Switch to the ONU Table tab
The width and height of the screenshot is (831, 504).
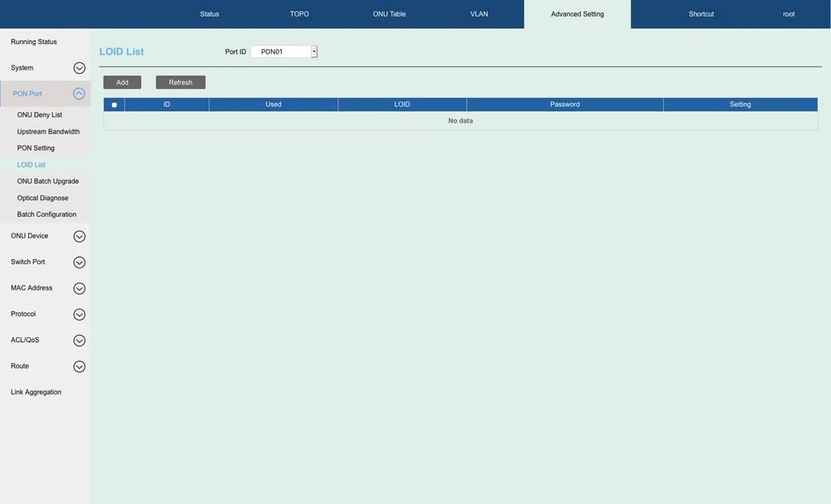point(389,14)
